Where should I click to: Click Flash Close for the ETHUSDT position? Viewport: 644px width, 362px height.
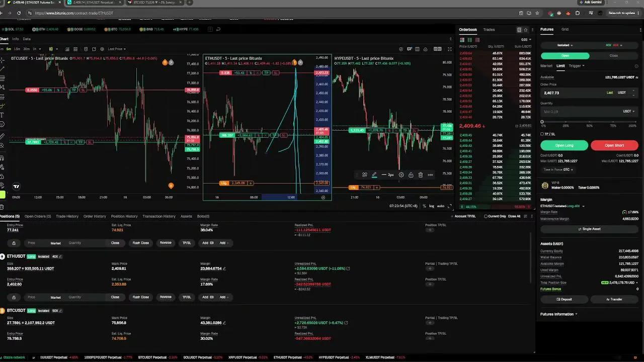click(141, 297)
